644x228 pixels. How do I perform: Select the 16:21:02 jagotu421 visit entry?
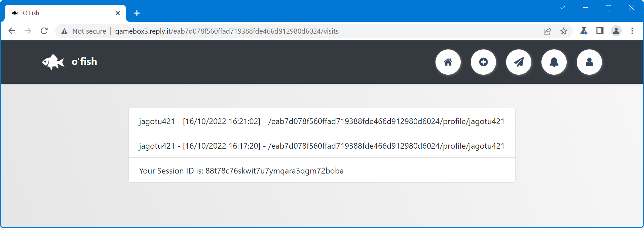click(321, 121)
